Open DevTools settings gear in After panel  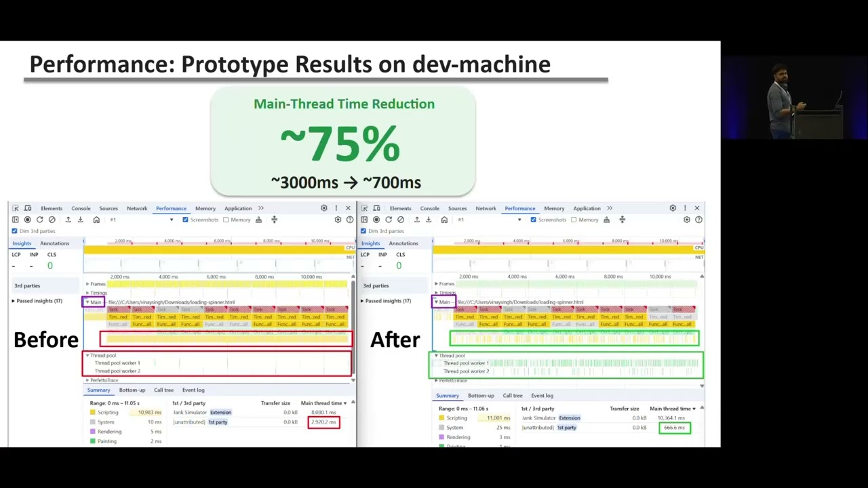tap(673, 208)
